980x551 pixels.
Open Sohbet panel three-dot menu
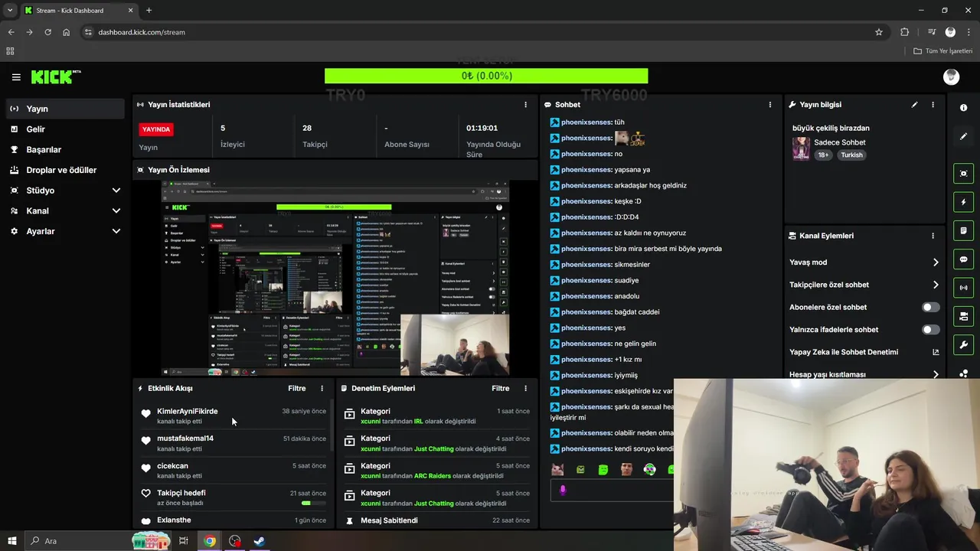[x=770, y=105]
